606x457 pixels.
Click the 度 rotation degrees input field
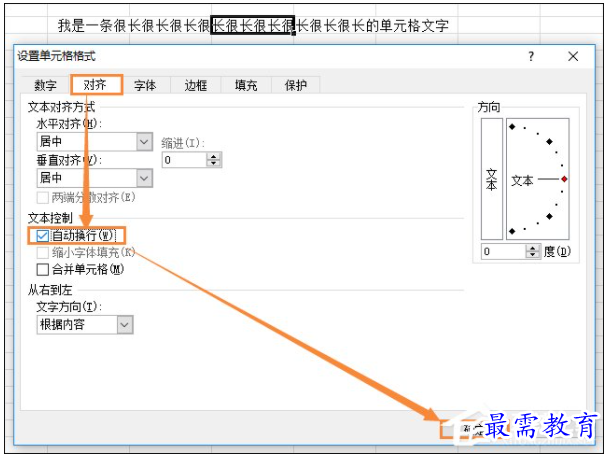tap(503, 251)
